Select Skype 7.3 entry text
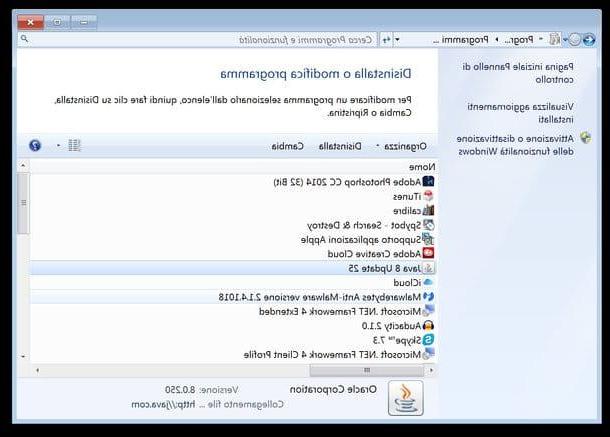This screenshot has width=610, height=437. pos(397,340)
